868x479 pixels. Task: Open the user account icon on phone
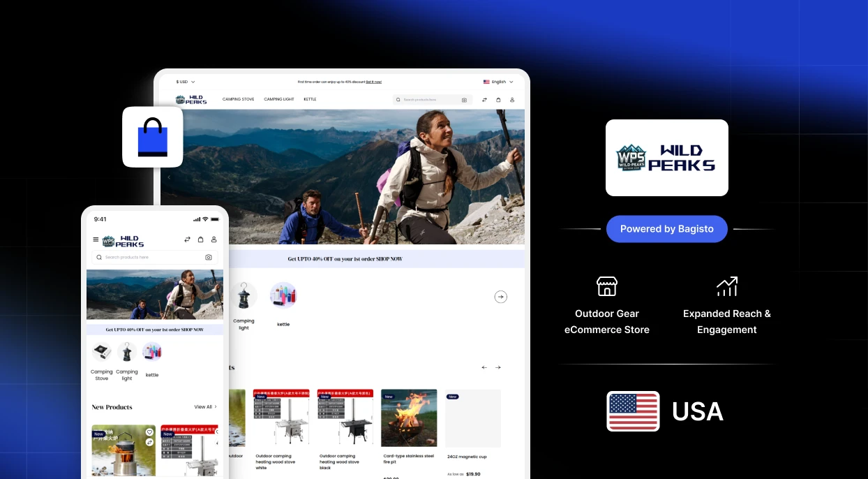[x=214, y=239]
